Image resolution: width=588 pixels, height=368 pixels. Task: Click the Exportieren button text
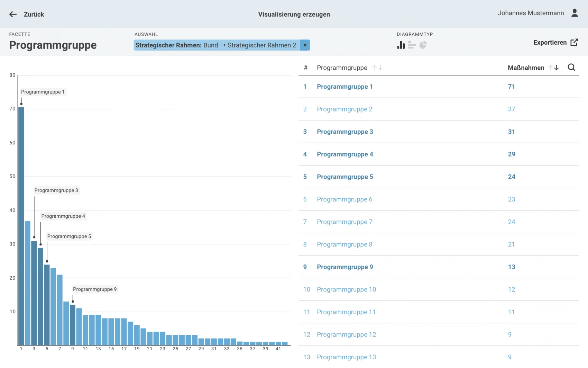550,43
